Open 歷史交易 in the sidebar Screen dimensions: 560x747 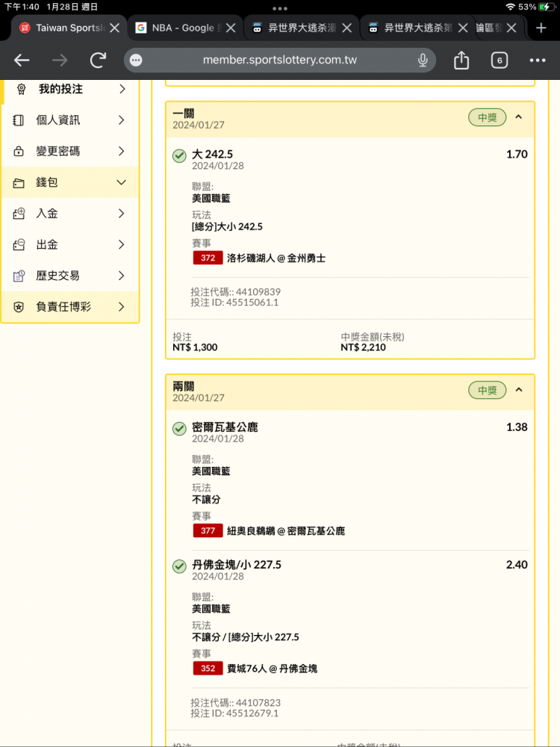[x=70, y=276]
